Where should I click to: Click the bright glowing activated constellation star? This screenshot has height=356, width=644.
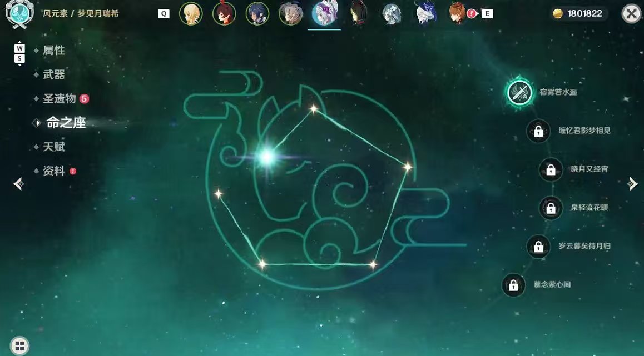pos(267,156)
